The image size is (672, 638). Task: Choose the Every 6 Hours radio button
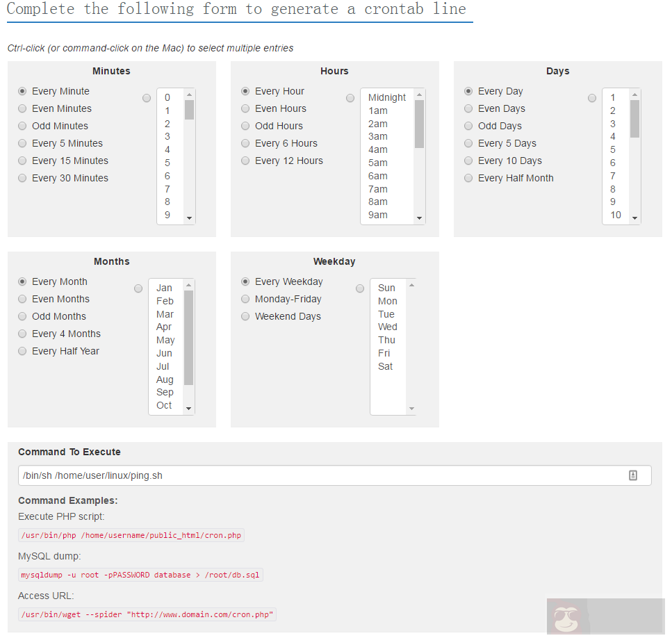245,143
